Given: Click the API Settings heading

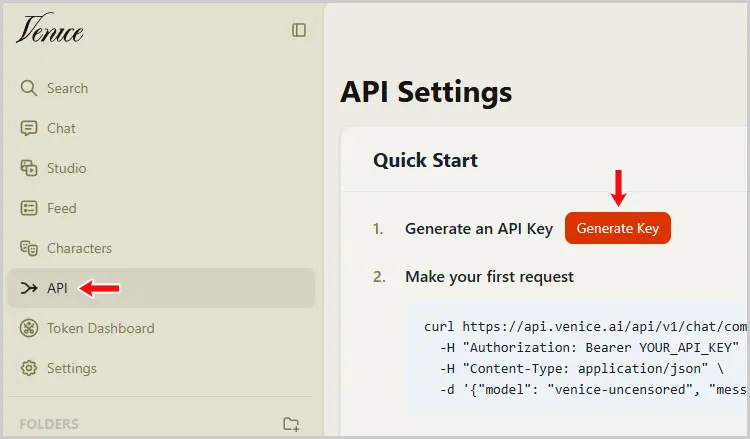Looking at the screenshot, I should tap(426, 91).
